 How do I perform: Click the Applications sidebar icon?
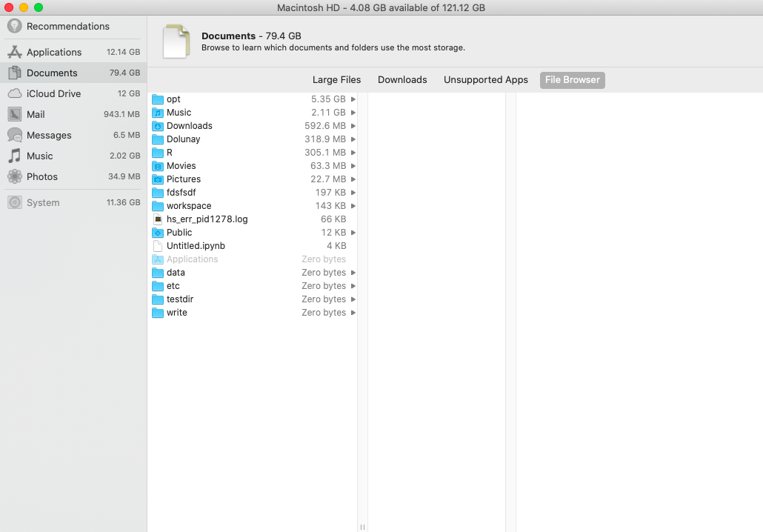pos(15,52)
